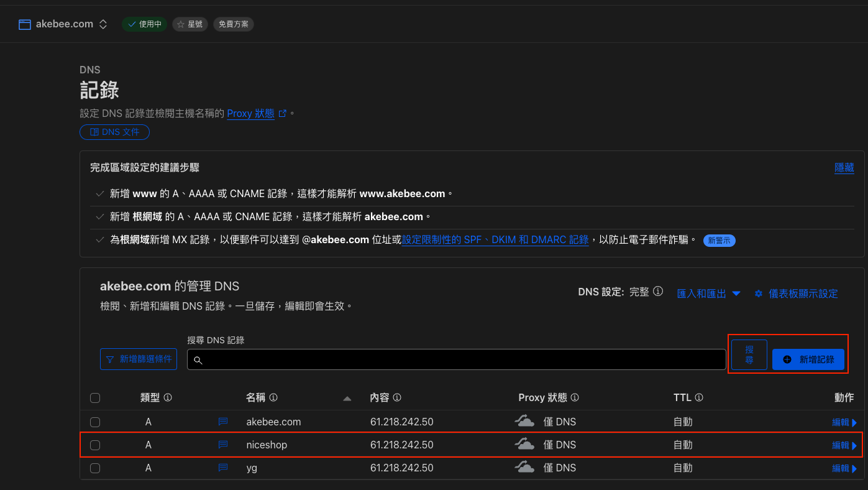Screen dimensions: 868x490
Task: Expand 編輯 for the akebee.com record
Action: point(844,422)
